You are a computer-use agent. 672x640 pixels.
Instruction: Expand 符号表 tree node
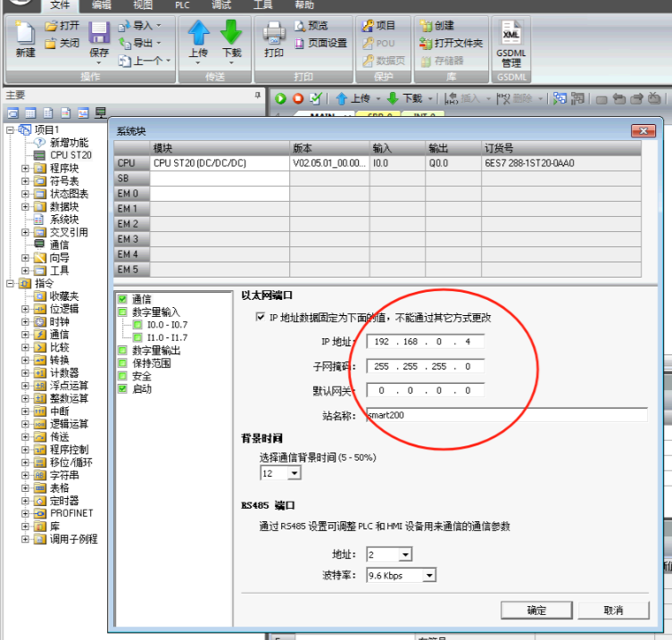point(25,181)
